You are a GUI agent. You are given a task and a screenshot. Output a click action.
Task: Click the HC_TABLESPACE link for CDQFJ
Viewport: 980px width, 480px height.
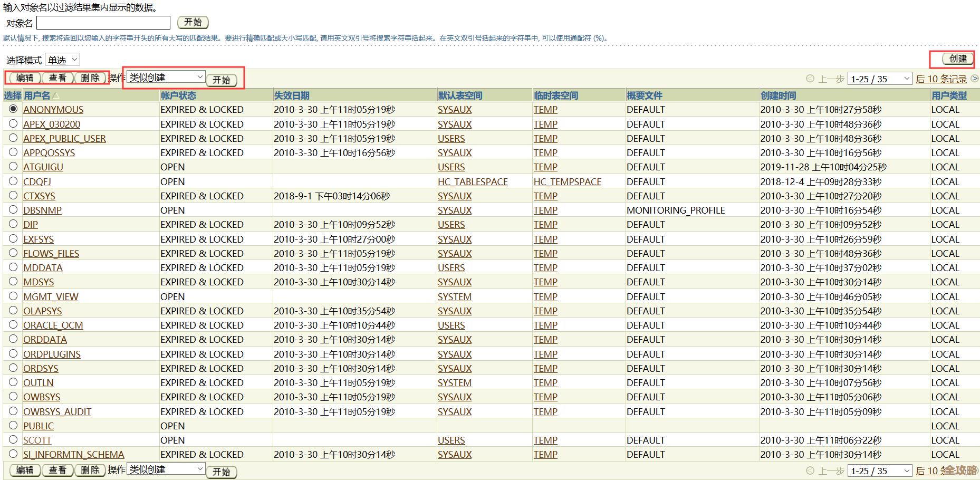click(473, 181)
